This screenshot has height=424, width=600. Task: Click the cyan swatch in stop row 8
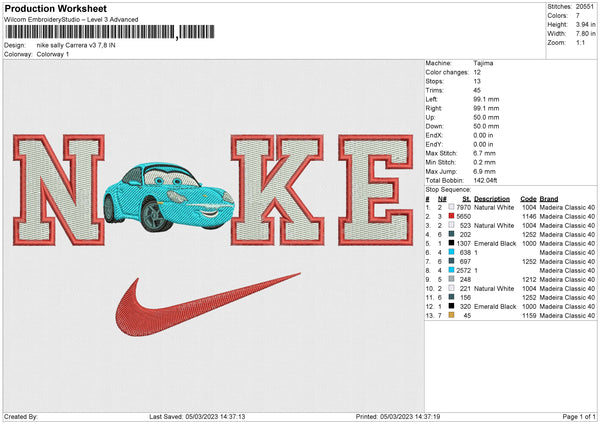pyautogui.click(x=452, y=270)
